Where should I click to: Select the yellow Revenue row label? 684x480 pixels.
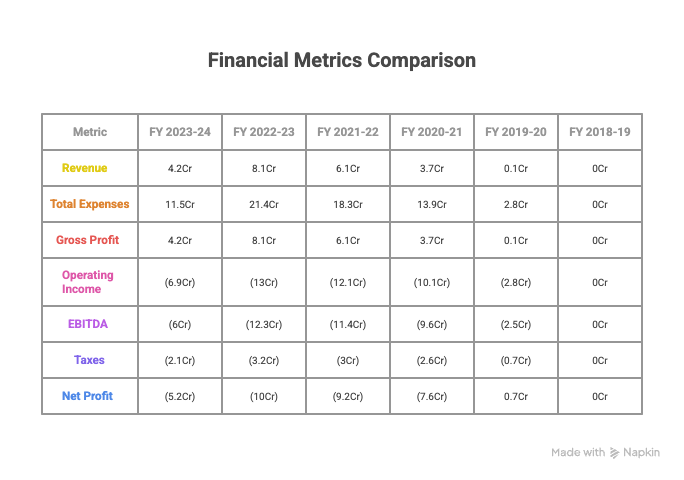(x=85, y=168)
